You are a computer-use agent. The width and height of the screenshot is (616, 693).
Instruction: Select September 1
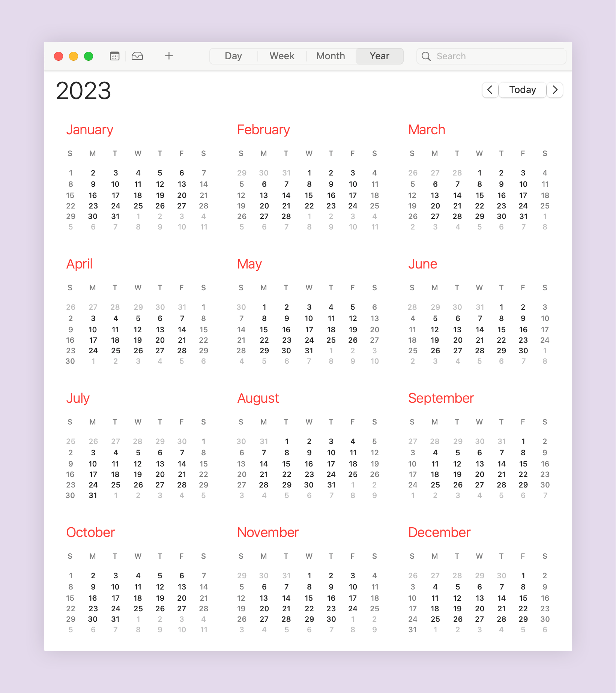coord(523,441)
